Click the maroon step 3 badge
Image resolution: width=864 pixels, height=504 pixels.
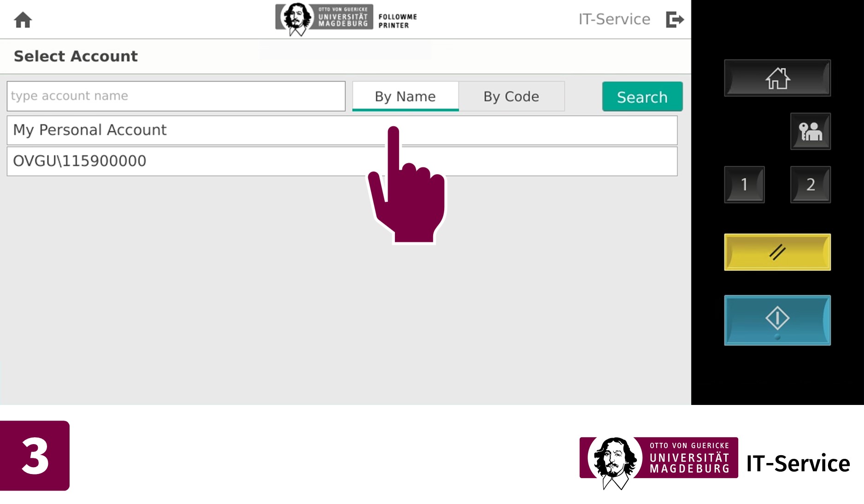pyautogui.click(x=35, y=456)
